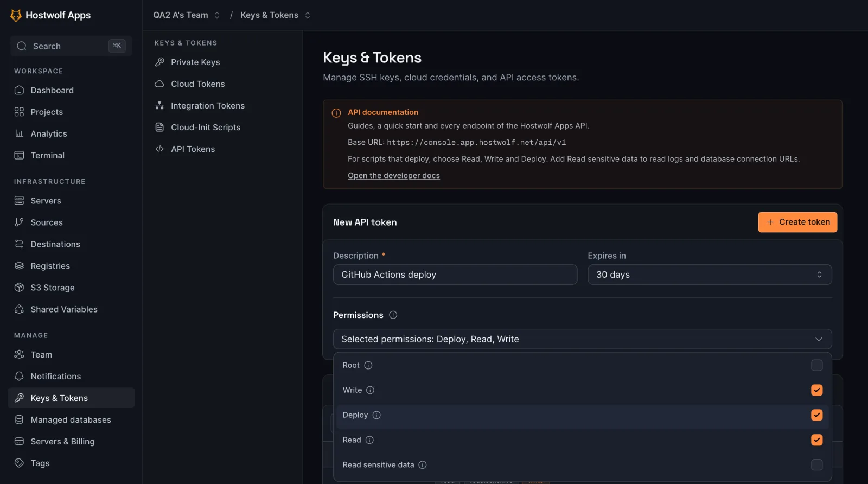Click the Keys & Tokens sidebar item
Screen dimensions: 868x484
pyautogui.click(x=71, y=398)
